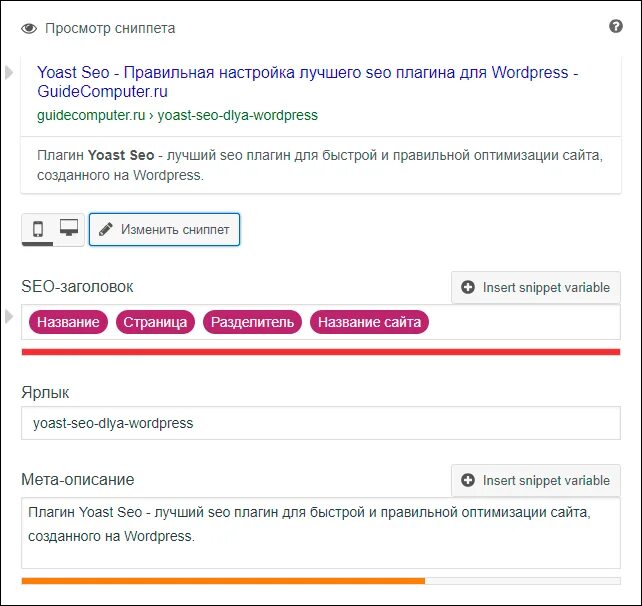Click the Ярлык slug input field
Screen dimensions: 642x606
[x=320, y=423]
